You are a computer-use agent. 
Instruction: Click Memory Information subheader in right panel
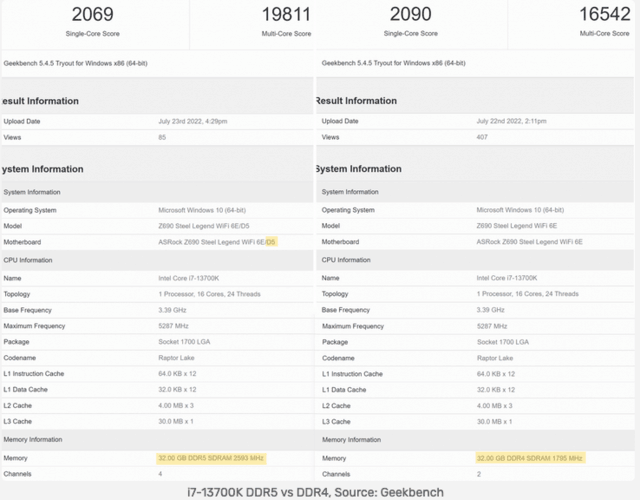[351, 440]
